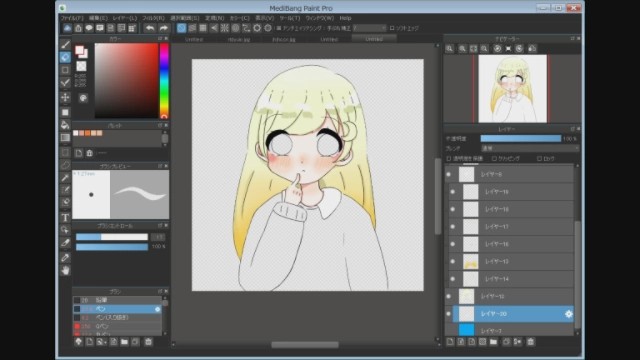Open the layer Blend mode dropdown
This screenshot has width=640, height=360.
click(530, 148)
